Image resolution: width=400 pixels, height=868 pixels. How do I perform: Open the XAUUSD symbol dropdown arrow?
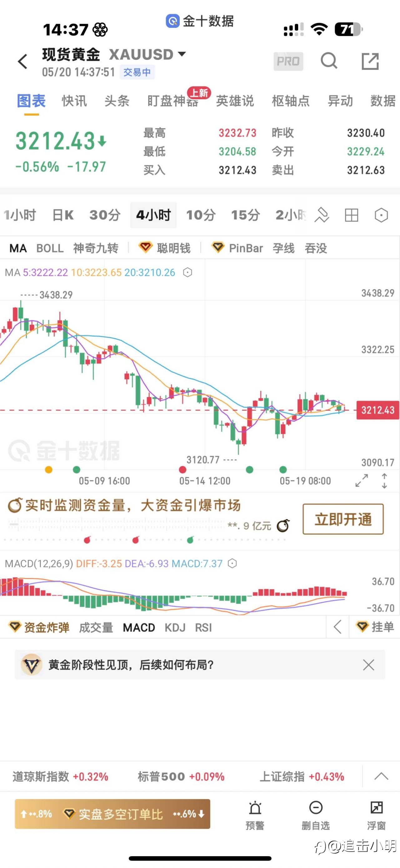pos(182,54)
